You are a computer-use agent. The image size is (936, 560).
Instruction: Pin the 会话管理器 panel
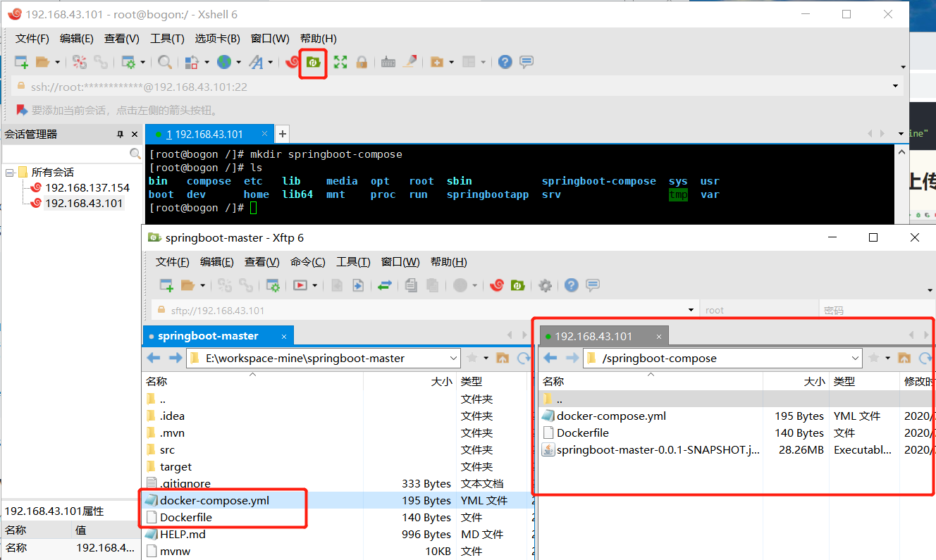pyautogui.click(x=120, y=135)
